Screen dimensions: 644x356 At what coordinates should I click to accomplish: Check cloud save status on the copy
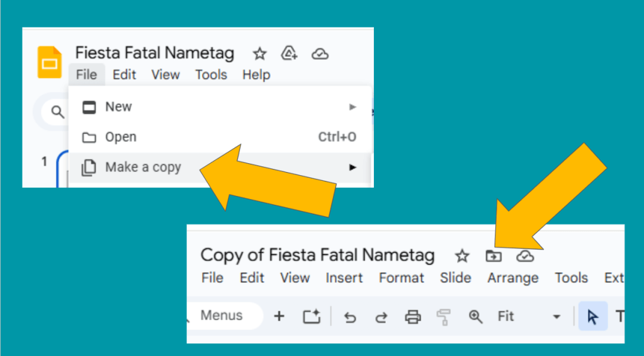click(x=525, y=256)
